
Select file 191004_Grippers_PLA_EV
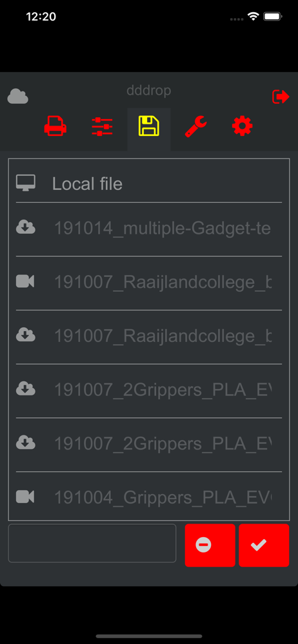click(x=163, y=498)
